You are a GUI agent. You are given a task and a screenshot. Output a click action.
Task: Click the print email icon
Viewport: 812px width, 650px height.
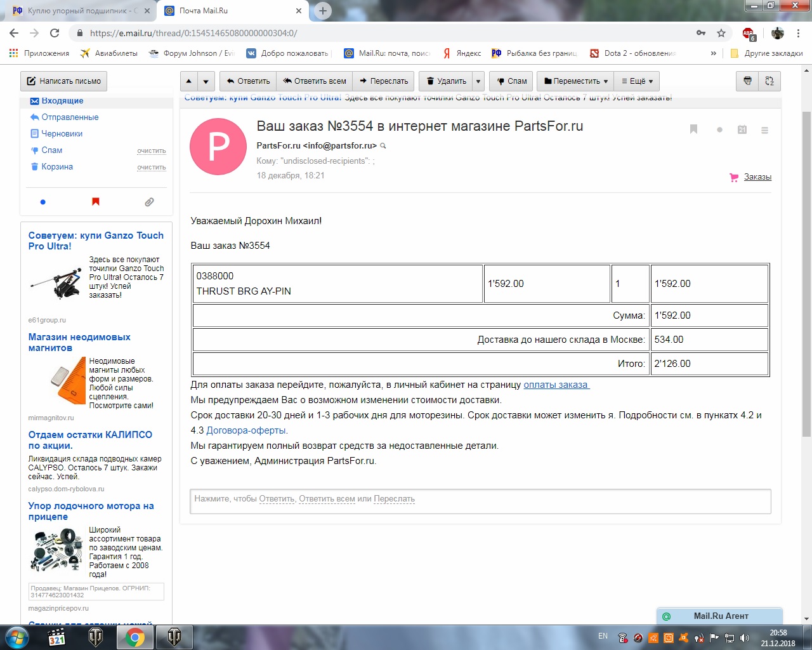click(x=747, y=81)
